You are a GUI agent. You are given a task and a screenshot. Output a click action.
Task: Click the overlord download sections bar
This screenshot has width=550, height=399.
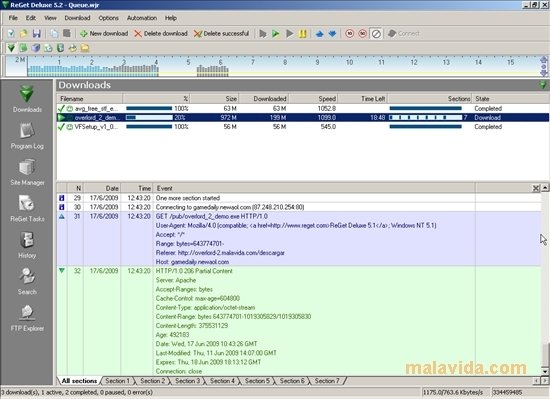pyautogui.click(x=425, y=117)
